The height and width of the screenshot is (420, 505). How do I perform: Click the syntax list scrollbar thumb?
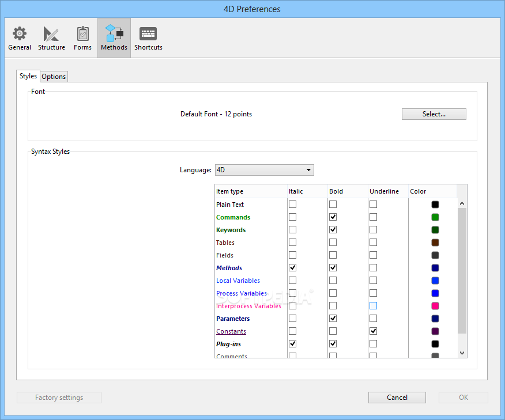pos(462,271)
